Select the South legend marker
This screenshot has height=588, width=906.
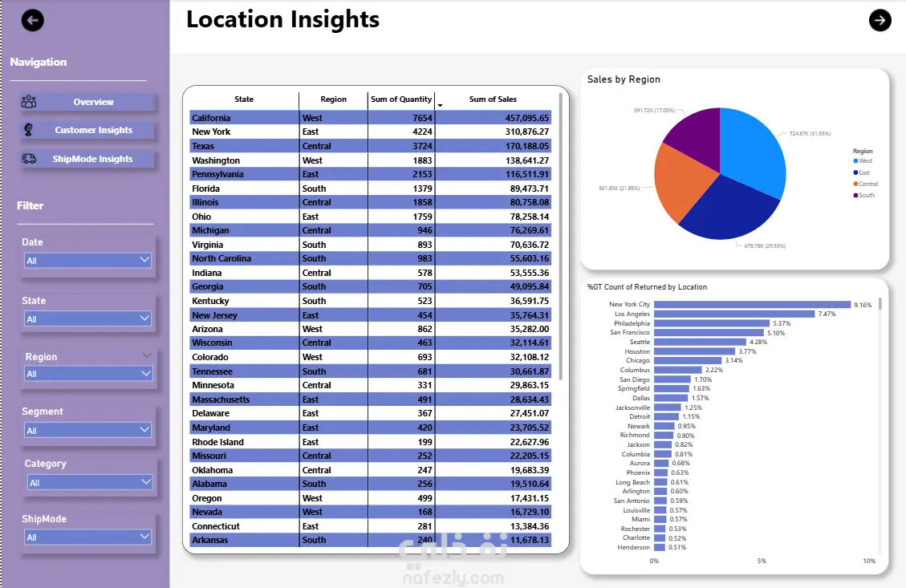[x=855, y=195]
